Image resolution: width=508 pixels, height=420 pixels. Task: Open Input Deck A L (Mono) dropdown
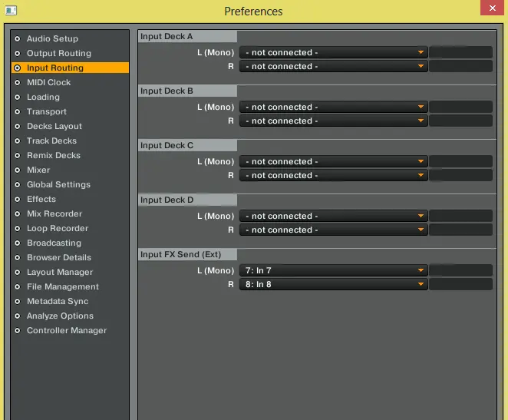click(x=333, y=53)
